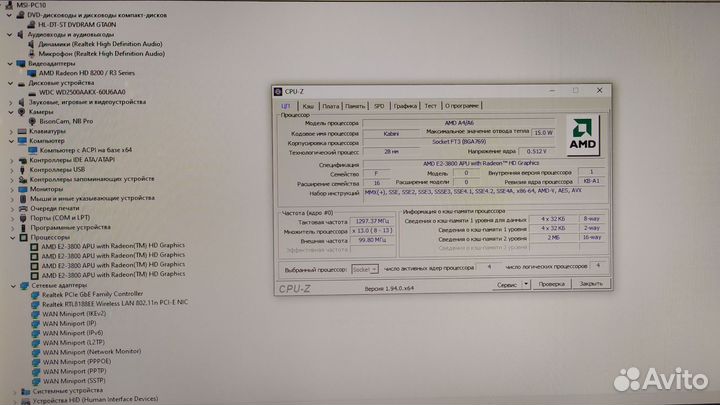720x405 pixels.
Task: Select the WAN Miniport (SSTP) icon
Action: pyautogui.click(x=36, y=382)
